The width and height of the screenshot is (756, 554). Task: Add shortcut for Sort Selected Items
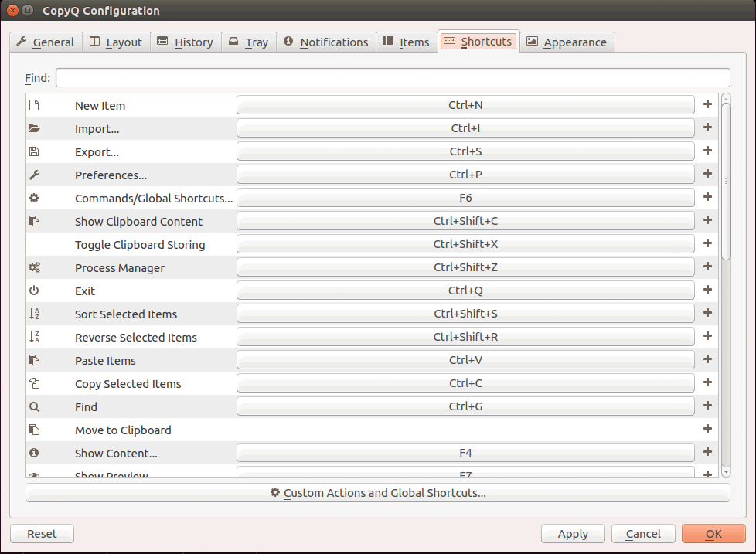(707, 313)
